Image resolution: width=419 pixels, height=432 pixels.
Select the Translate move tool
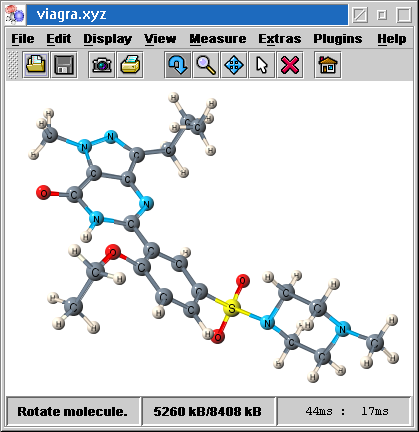[234, 65]
